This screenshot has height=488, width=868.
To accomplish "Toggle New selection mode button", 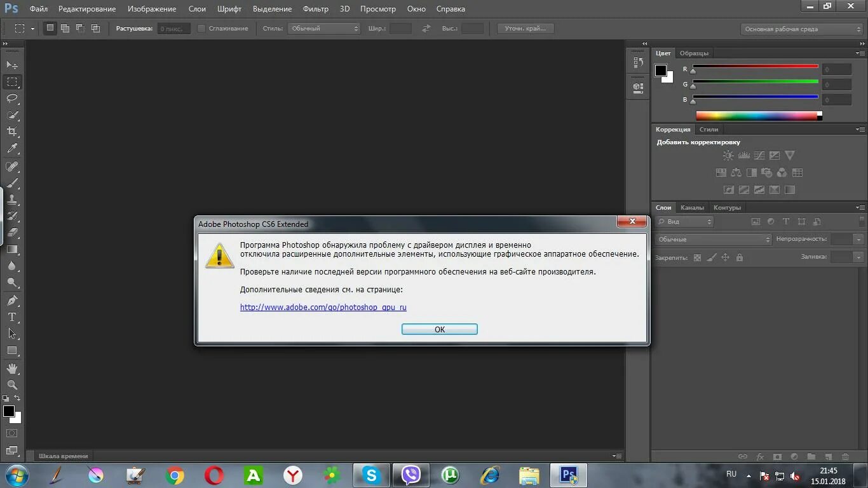I will point(50,28).
